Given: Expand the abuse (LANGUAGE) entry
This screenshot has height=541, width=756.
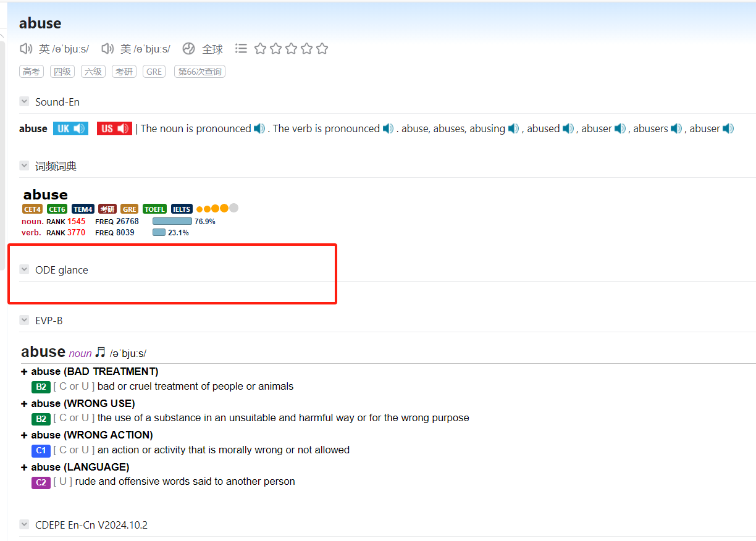Looking at the screenshot, I should [x=24, y=468].
